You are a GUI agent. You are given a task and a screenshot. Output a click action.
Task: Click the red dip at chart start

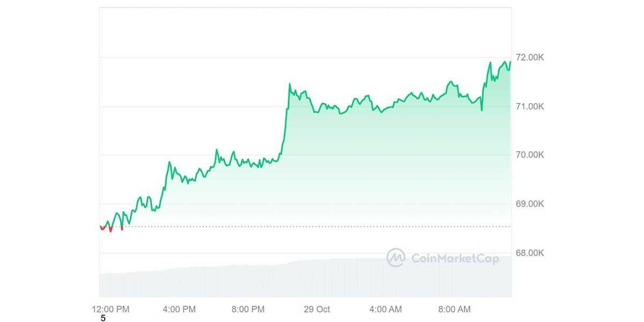click(x=111, y=231)
